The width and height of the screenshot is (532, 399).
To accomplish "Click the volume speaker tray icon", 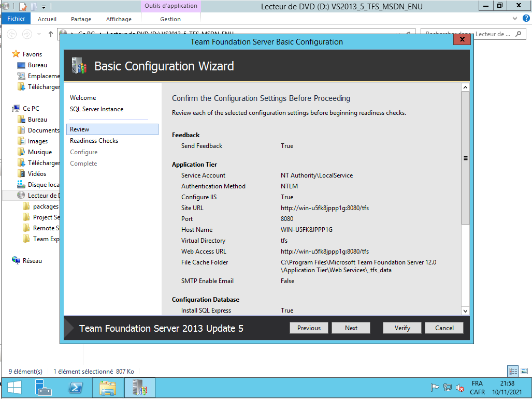I will (458, 388).
